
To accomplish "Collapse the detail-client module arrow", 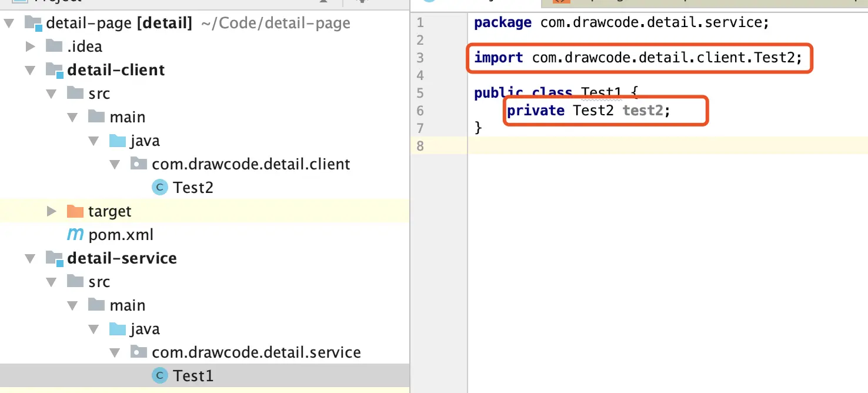I will point(31,71).
